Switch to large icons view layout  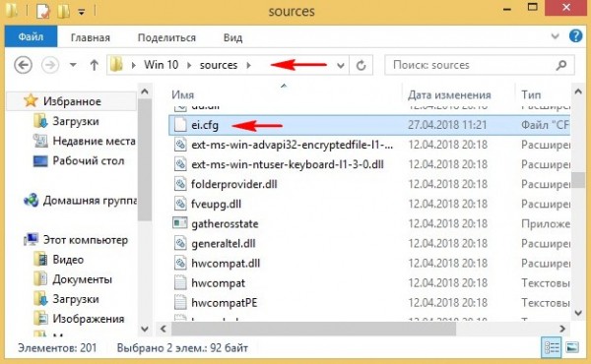pyautogui.click(x=572, y=347)
